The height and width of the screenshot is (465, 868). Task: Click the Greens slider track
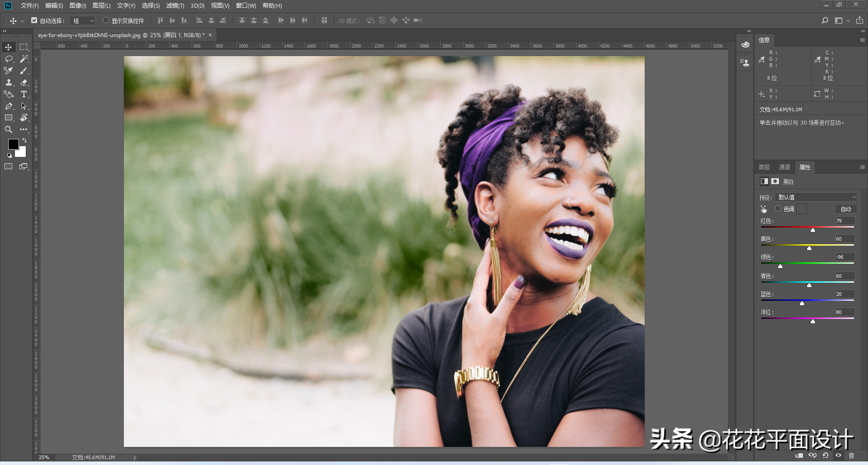[x=807, y=263]
